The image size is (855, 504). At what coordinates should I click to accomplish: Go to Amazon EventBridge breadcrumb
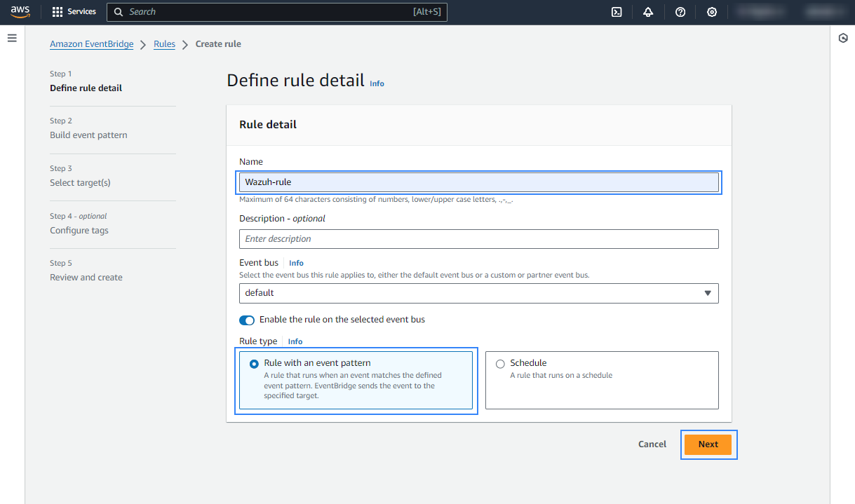click(x=91, y=44)
